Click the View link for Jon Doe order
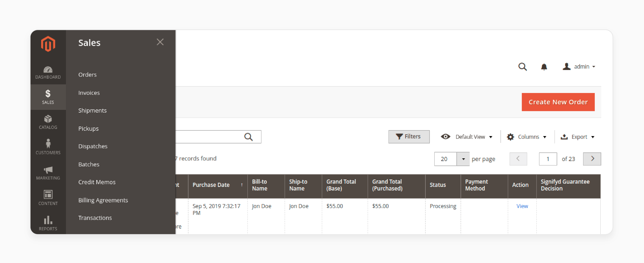The width and height of the screenshot is (644, 263). (x=522, y=206)
